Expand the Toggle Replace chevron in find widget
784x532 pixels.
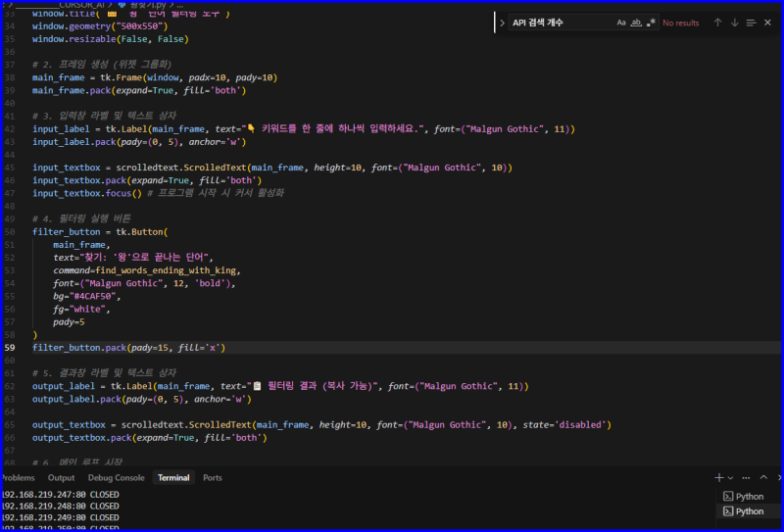tap(502, 23)
